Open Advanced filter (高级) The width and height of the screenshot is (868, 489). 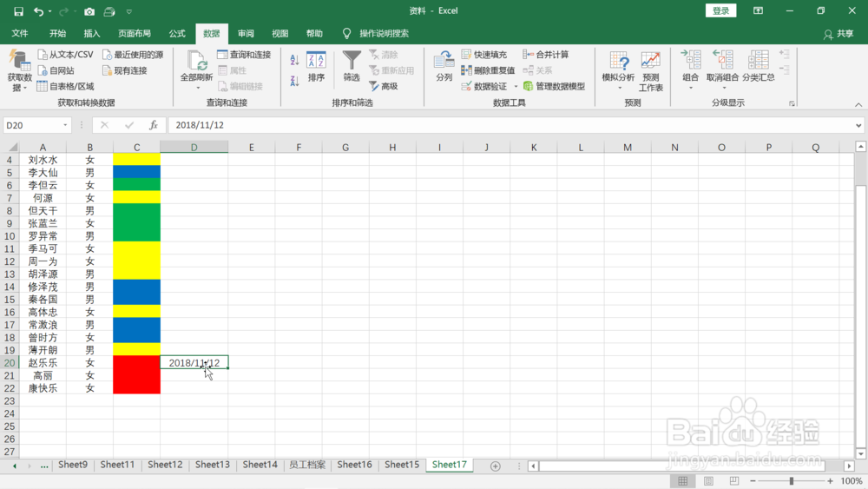[x=384, y=86]
